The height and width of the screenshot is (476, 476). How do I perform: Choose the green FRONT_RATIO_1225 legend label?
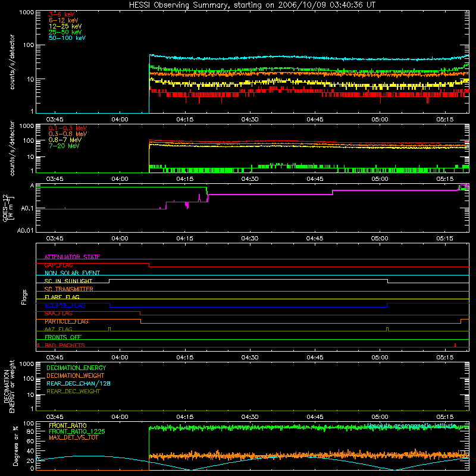(77, 431)
